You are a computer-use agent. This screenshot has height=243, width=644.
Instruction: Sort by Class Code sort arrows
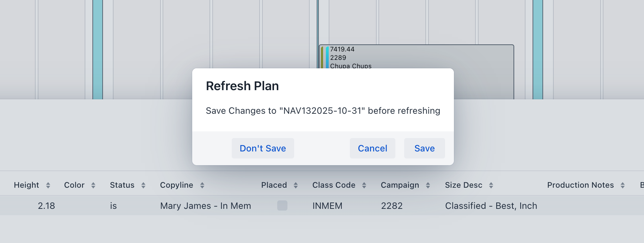(364, 185)
